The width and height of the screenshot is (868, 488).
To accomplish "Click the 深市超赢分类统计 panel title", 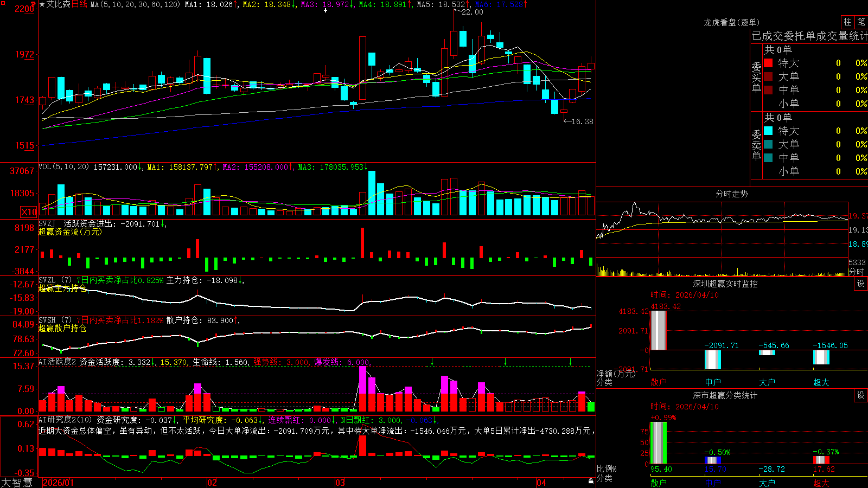I will pyautogui.click(x=725, y=395).
